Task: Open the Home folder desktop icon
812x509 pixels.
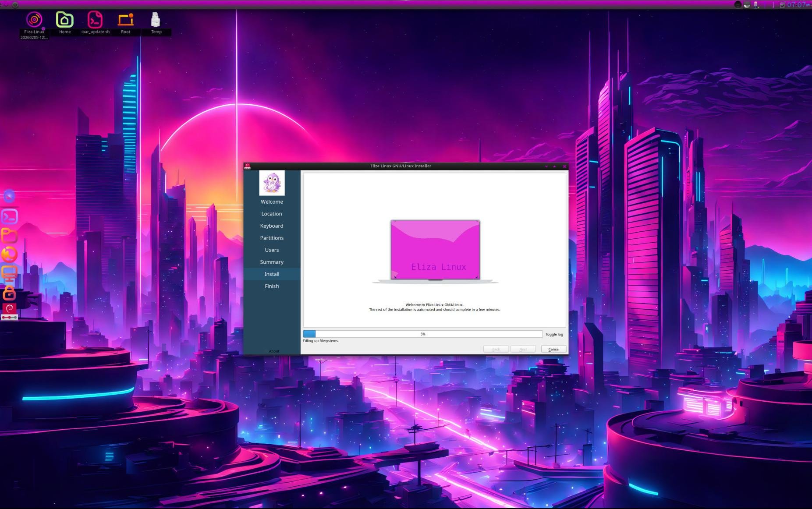Action: [x=64, y=20]
